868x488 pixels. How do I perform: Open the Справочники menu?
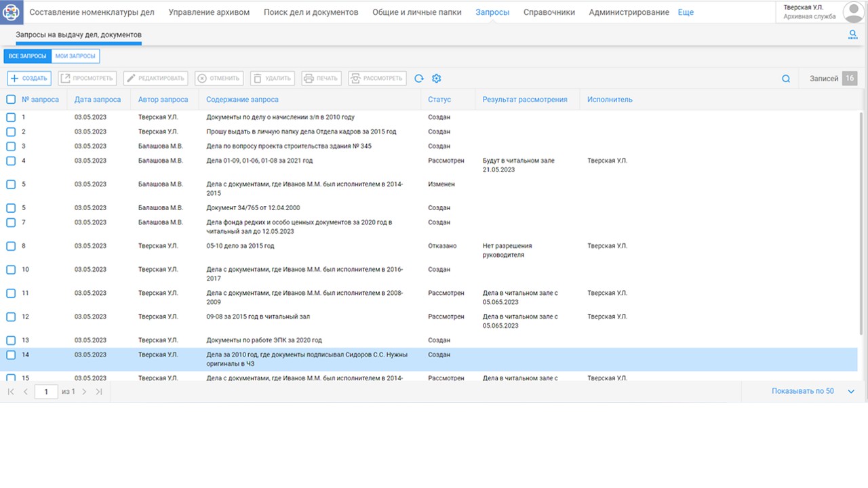(x=549, y=12)
